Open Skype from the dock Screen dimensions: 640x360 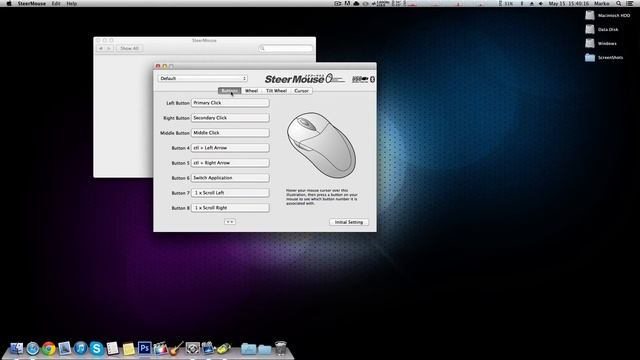97,349
